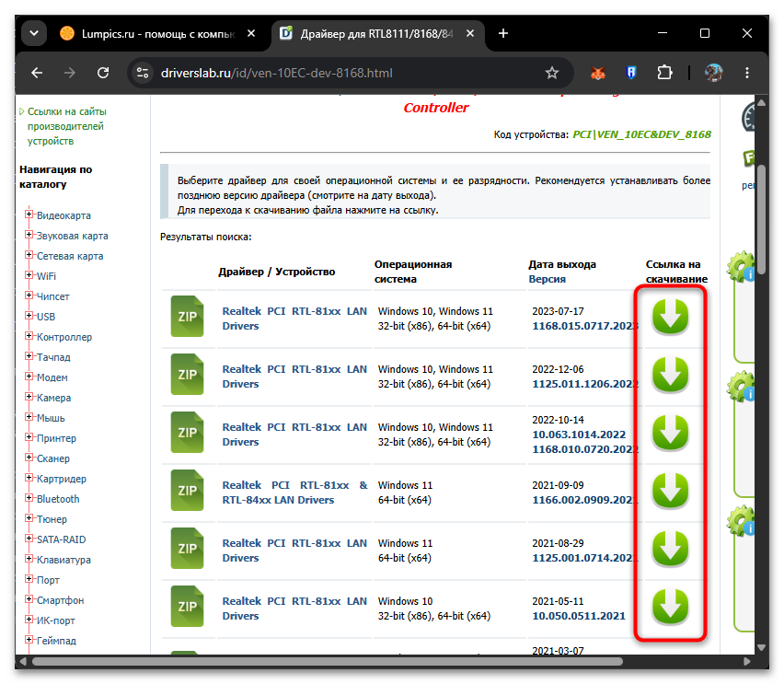Open version 10.063.1014.2022 link
The image size is (784, 684).
(x=579, y=435)
